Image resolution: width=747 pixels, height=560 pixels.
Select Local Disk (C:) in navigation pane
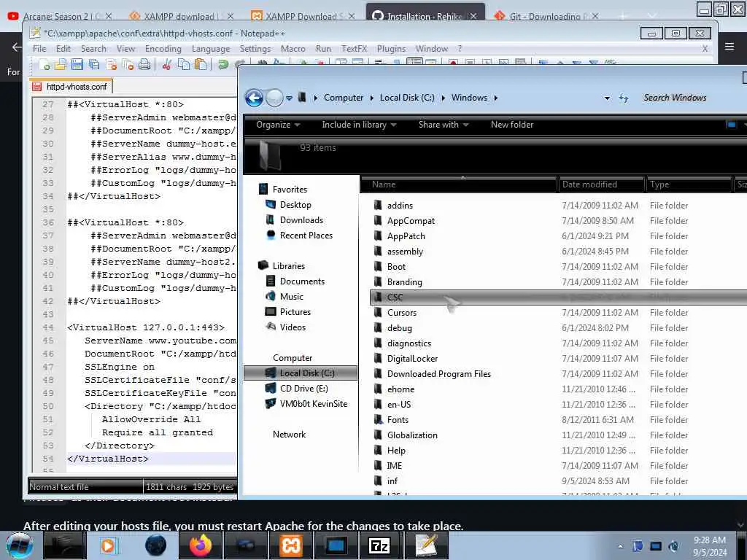301,373
